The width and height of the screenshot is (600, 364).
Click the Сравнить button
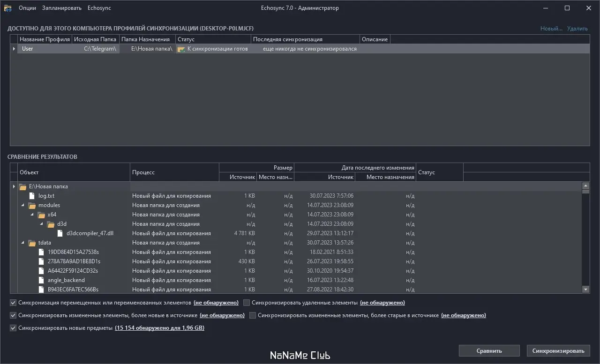489,350
